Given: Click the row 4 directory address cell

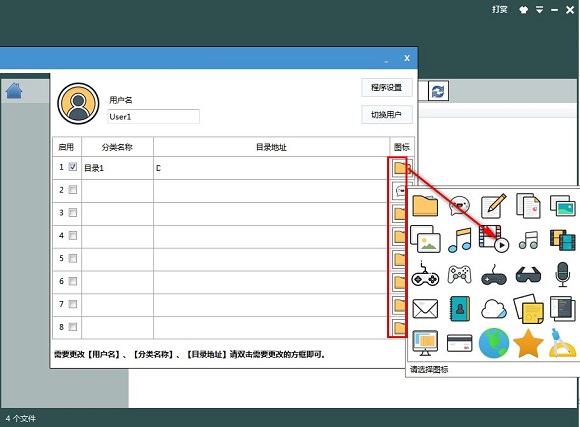Looking at the screenshot, I should click(272, 237).
